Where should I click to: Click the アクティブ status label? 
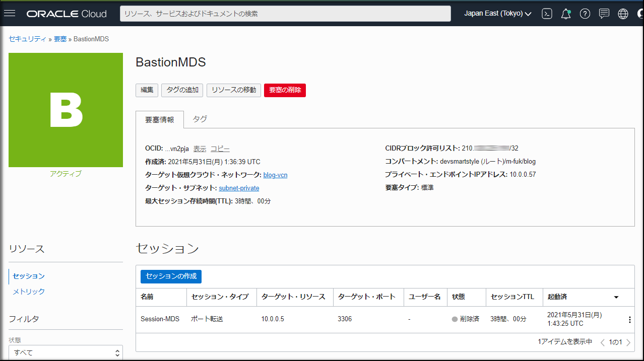[66, 174]
